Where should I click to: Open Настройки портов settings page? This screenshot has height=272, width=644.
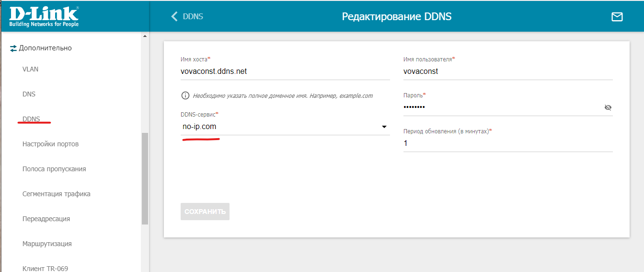click(x=50, y=144)
